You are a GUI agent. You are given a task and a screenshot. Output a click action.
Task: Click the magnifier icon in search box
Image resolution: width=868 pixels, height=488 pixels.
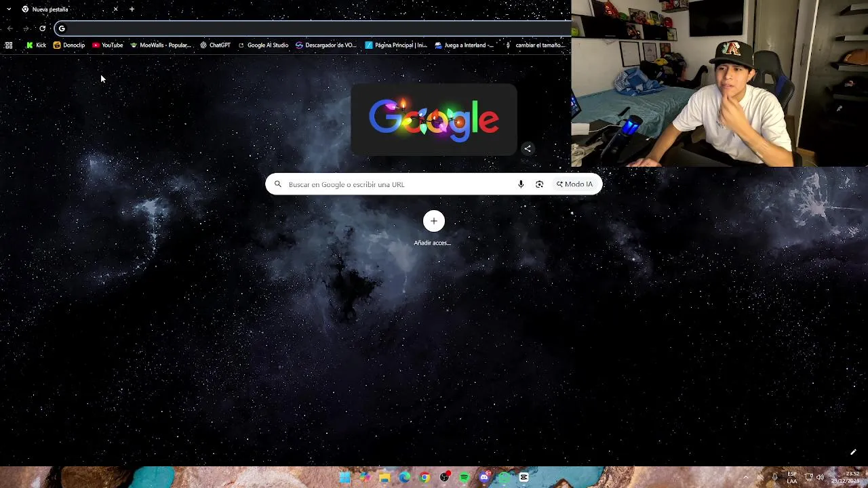278,184
